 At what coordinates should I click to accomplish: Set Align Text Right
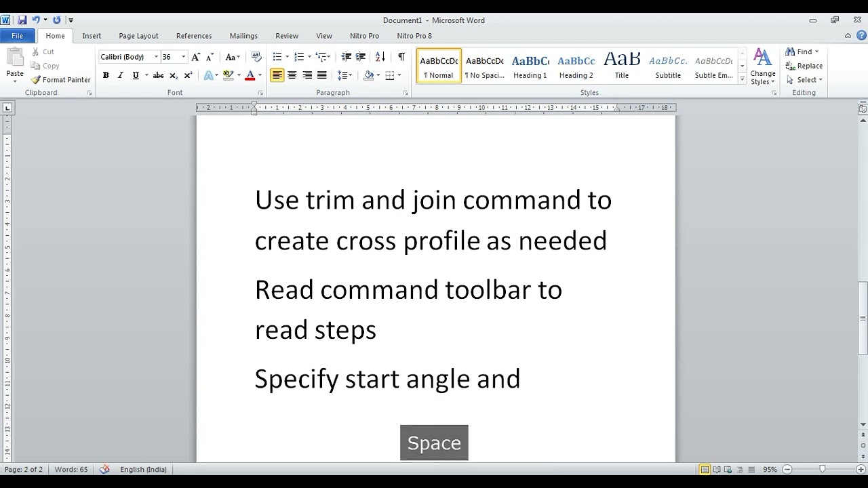[307, 75]
